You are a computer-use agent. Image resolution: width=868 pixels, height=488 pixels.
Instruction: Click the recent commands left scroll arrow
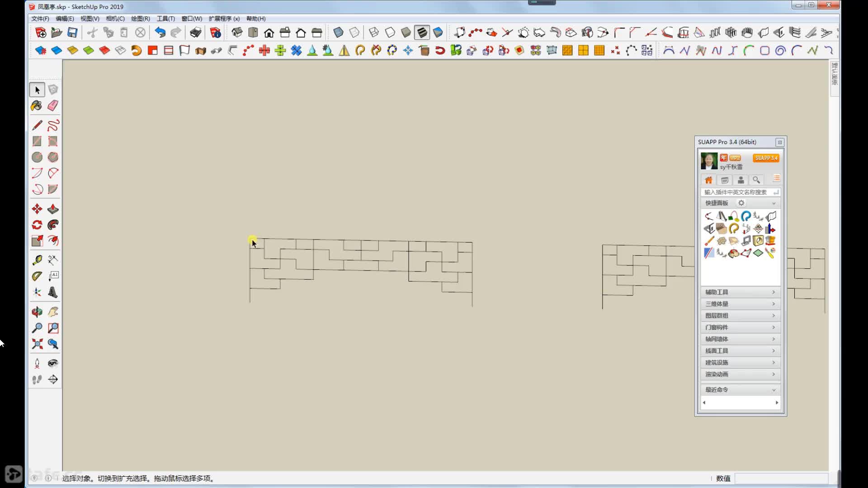[704, 403]
